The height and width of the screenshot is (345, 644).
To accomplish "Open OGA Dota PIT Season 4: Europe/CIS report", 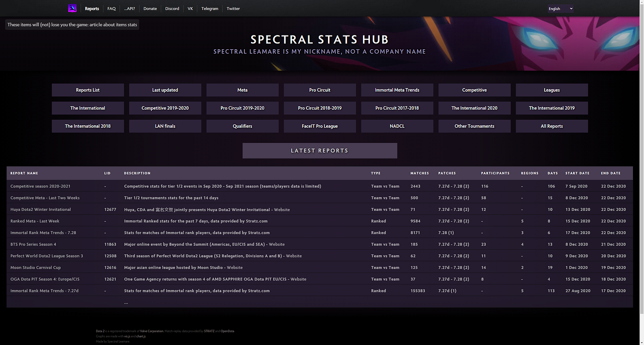I will (x=45, y=279).
